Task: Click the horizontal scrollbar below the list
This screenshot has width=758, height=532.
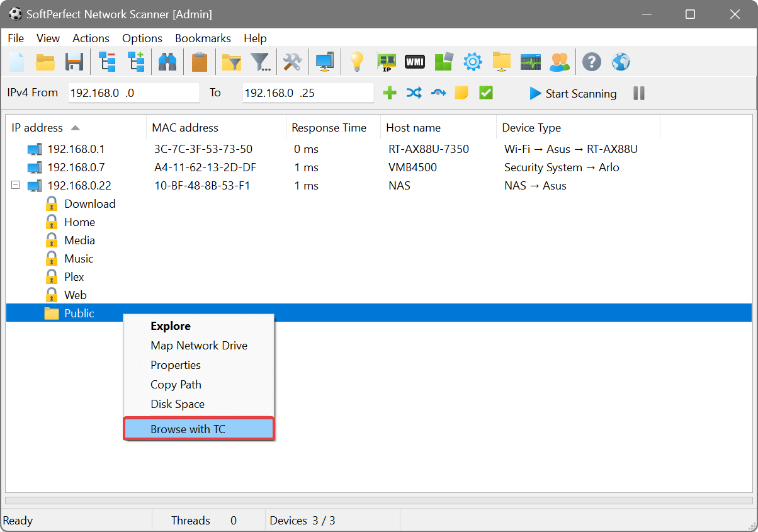Action: 379,501
